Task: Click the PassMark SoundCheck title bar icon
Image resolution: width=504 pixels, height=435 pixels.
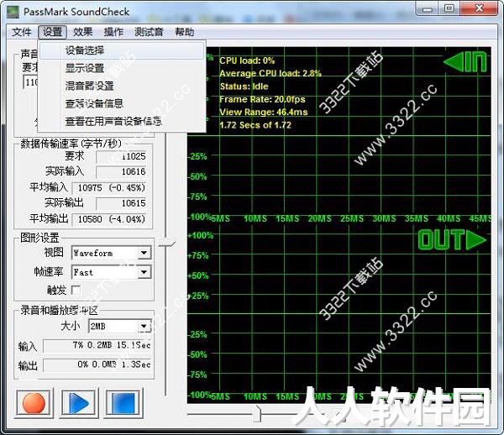Action: (13, 12)
